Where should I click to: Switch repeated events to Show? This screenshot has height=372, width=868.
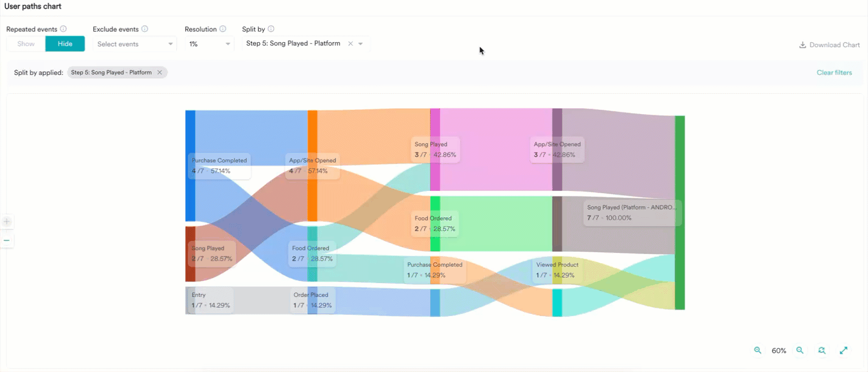(x=26, y=44)
